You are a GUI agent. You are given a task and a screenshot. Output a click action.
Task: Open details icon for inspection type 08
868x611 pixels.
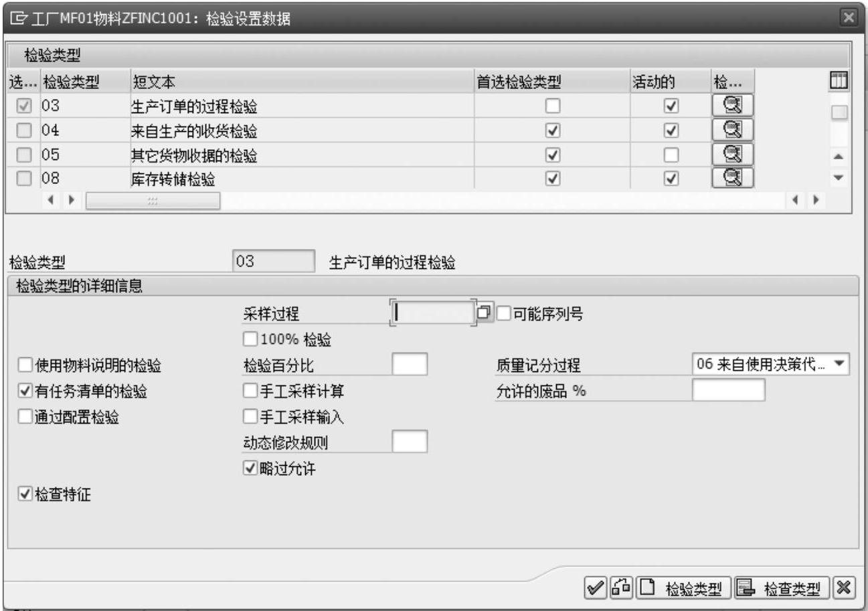pos(732,177)
